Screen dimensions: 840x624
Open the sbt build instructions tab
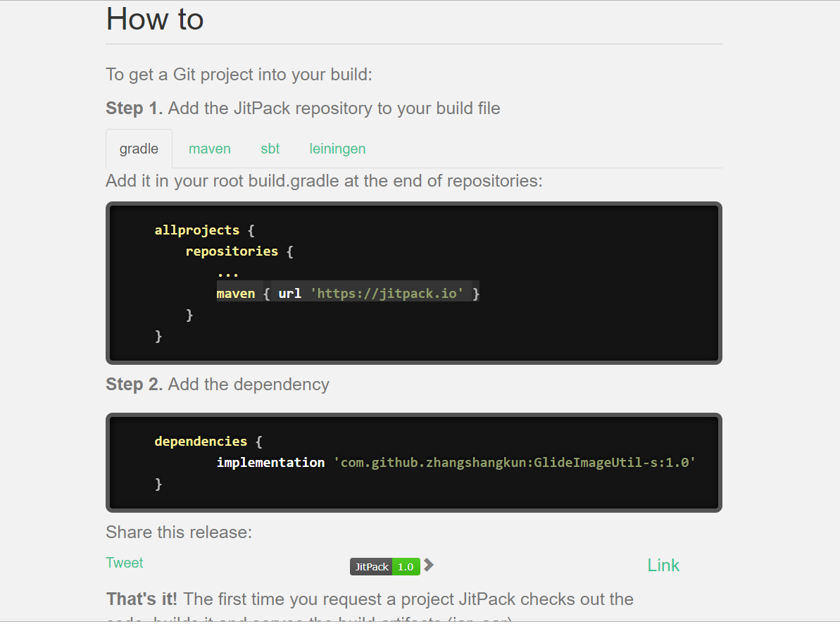tap(270, 149)
